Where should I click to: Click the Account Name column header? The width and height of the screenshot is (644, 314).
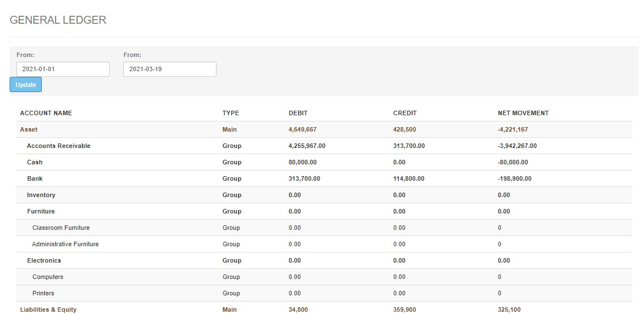click(x=46, y=113)
